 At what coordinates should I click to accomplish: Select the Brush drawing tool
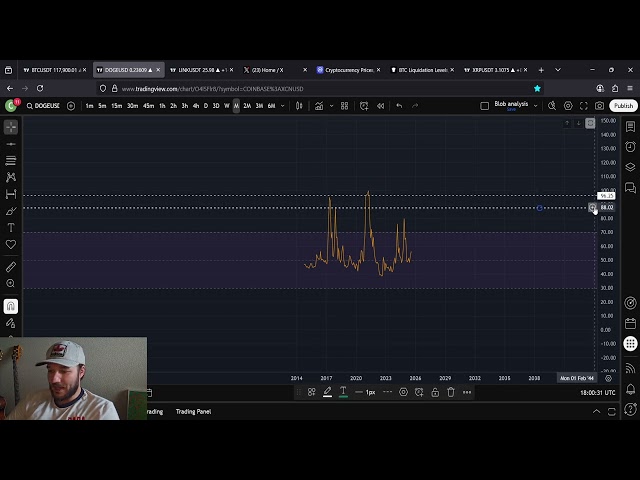click(11, 211)
